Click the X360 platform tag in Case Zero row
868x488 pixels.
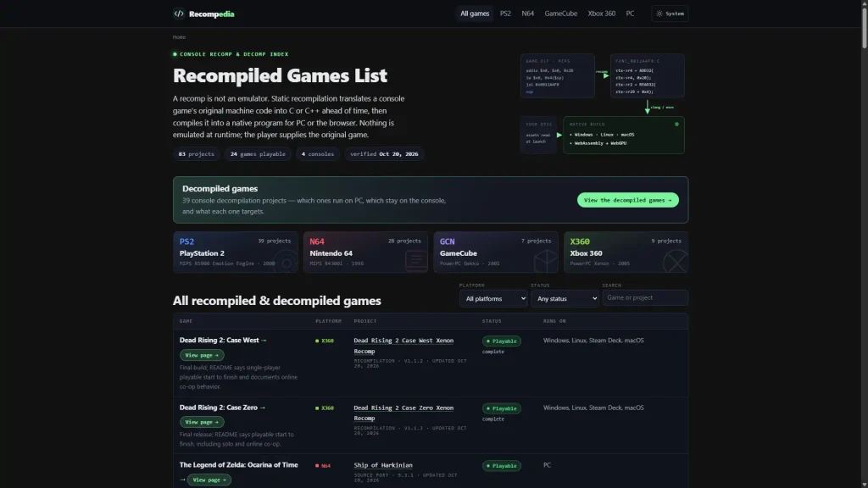pyautogui.click(x=325, y=408)
